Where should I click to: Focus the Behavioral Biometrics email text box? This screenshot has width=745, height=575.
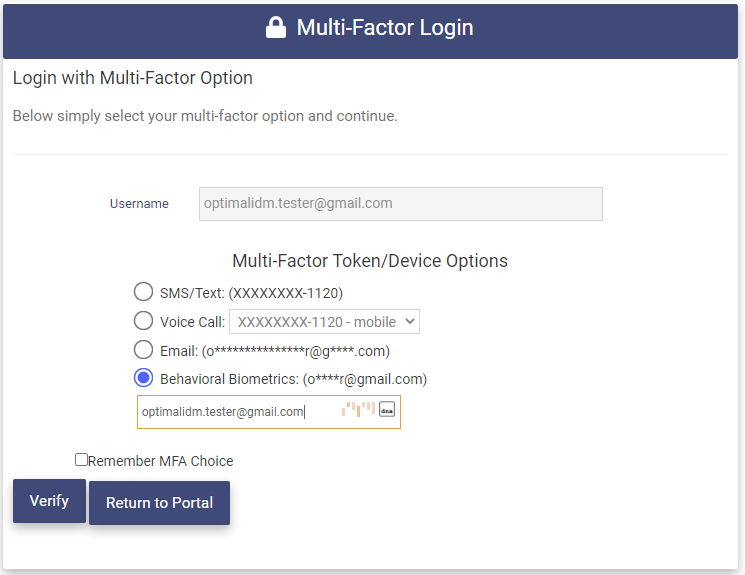pos(235,412)
